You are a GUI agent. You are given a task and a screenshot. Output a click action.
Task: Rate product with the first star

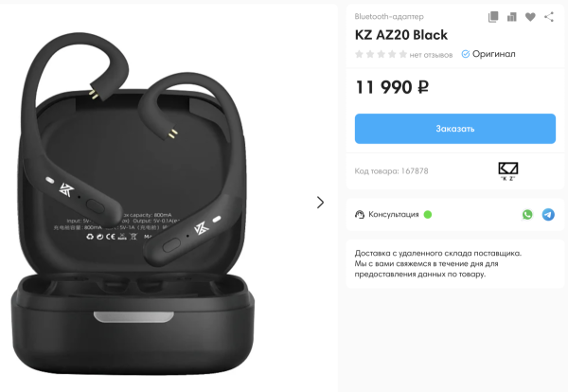click(359, 54)
